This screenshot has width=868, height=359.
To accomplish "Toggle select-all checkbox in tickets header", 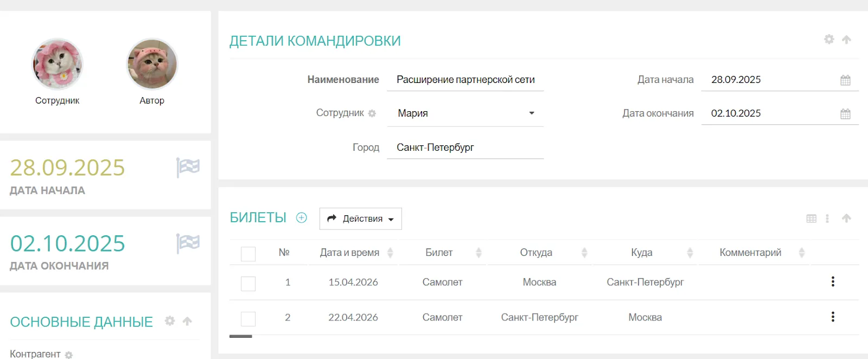I will pos(248,253).
